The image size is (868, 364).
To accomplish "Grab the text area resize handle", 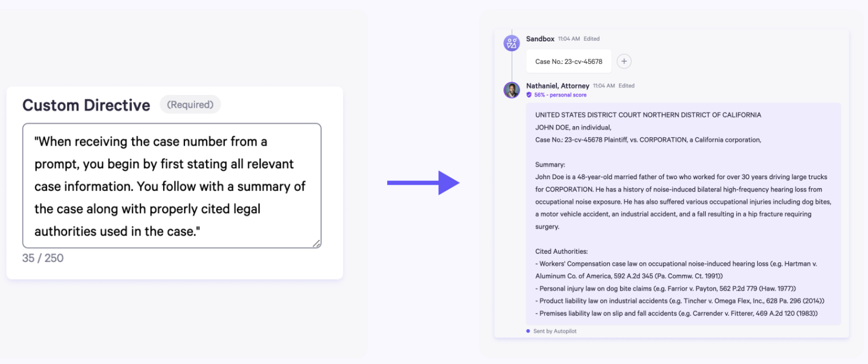I will pos(317,244).
